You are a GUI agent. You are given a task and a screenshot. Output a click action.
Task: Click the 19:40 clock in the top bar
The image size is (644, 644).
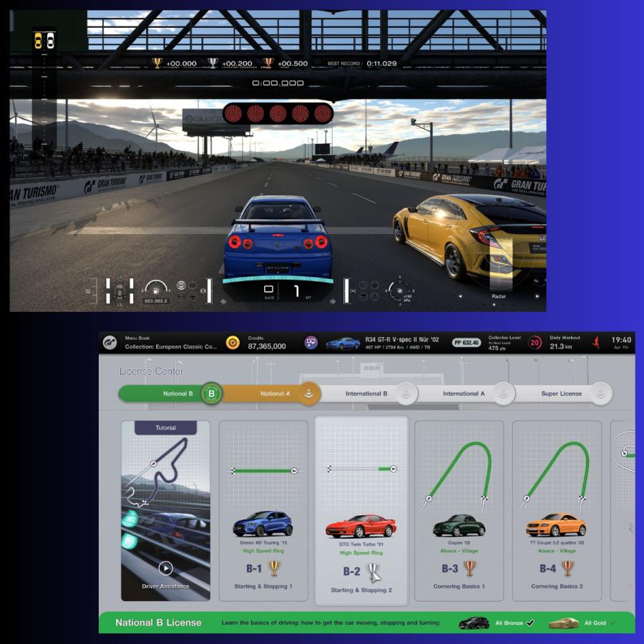click(x=621, y=340)
